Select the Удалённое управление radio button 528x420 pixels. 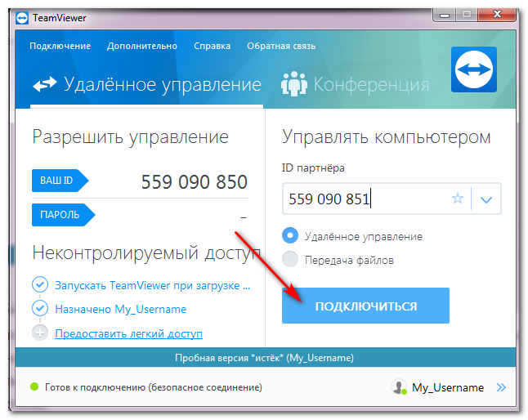point(290,235)
